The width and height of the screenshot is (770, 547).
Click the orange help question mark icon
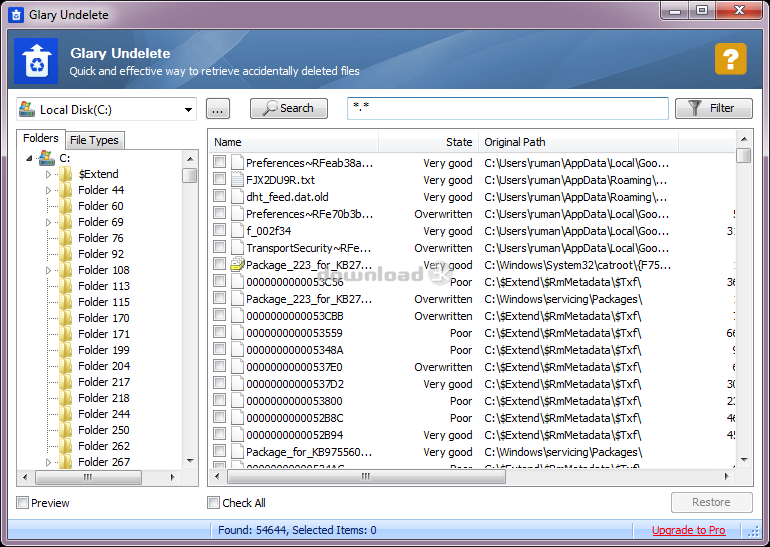coord(730,59)
